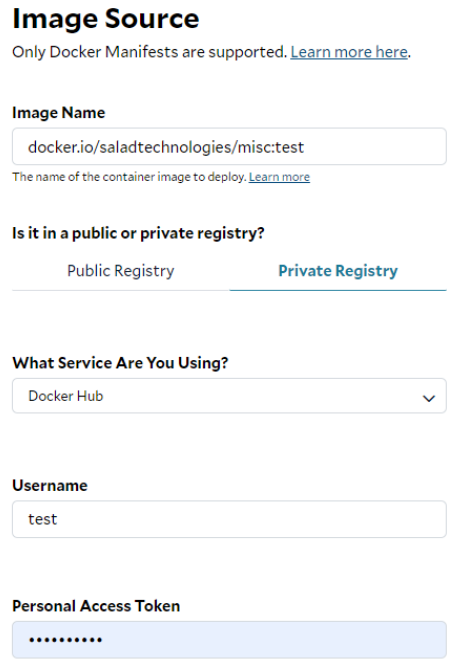Click 'The name of the container image' helper text
Screen dimensions: 451x662
coord(129,177)
